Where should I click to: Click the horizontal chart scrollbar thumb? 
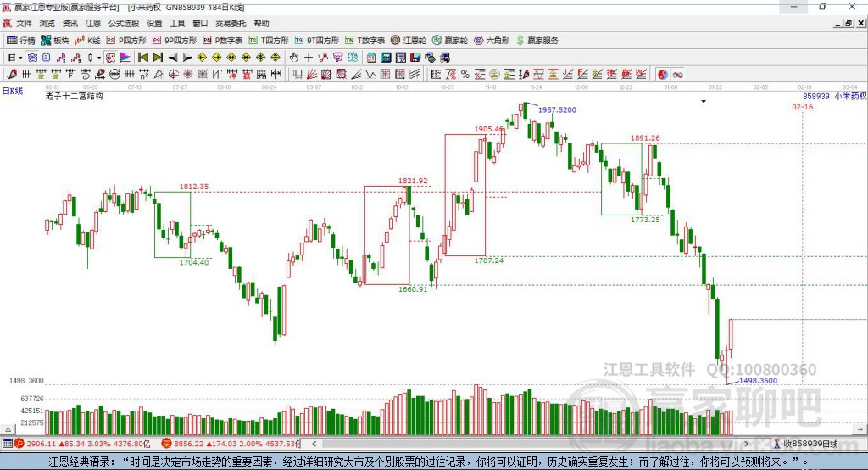531,444
